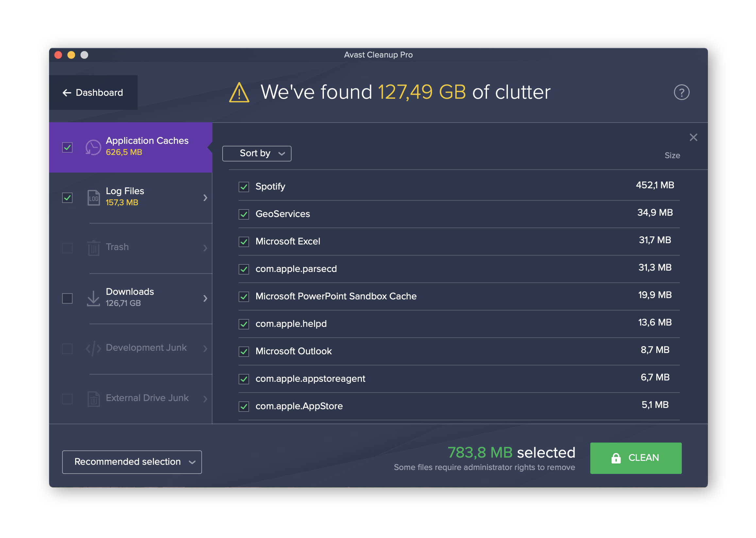Screen dimensions: 756x538
Task: Uncheck the Microsoft Outlook checkbox
Action: pyautogui.click(x=244, y=352)
